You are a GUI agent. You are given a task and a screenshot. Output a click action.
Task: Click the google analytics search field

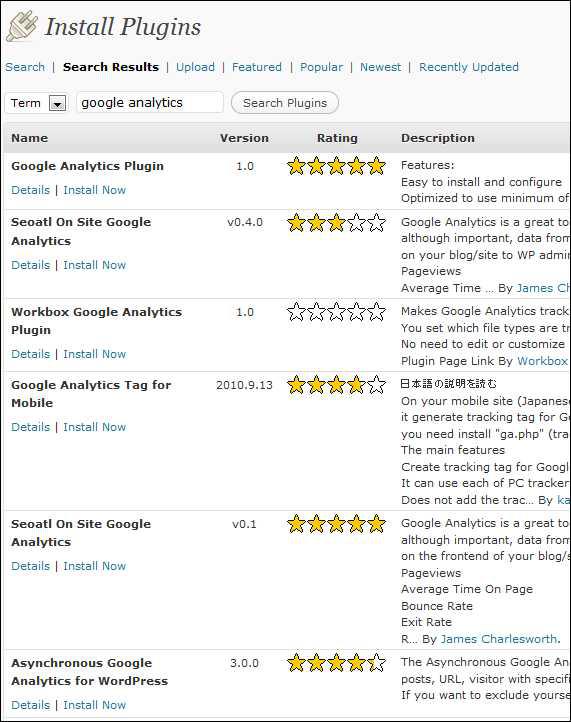pos(150,102)
